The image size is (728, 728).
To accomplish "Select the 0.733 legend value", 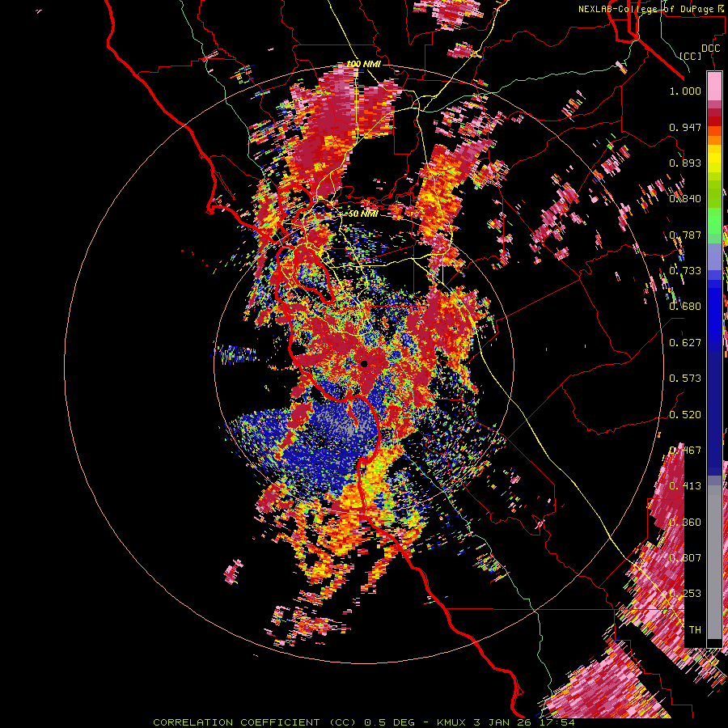I will click(685, 271).
